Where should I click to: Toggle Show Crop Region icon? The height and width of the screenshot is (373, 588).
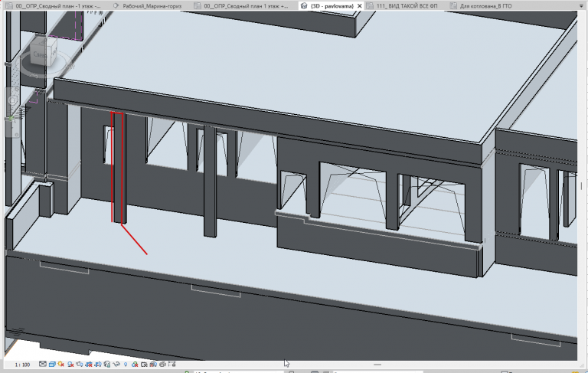[98, 365]
